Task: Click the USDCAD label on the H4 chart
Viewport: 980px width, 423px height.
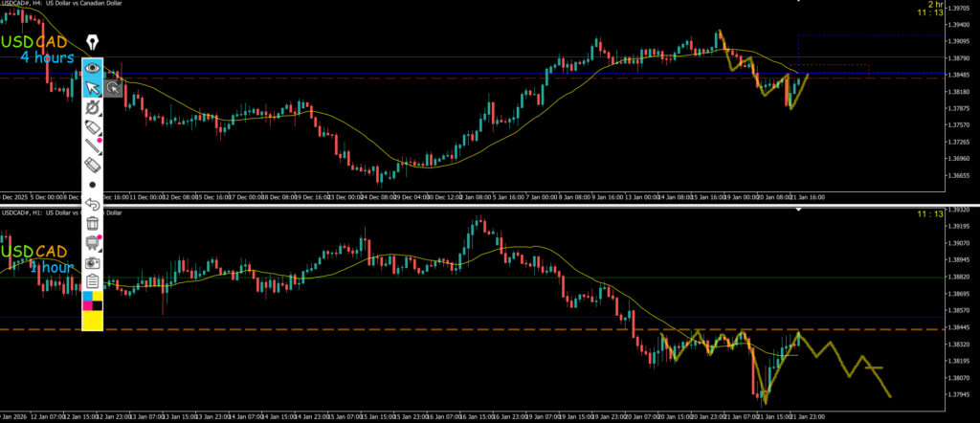Action: click(33, 42)
